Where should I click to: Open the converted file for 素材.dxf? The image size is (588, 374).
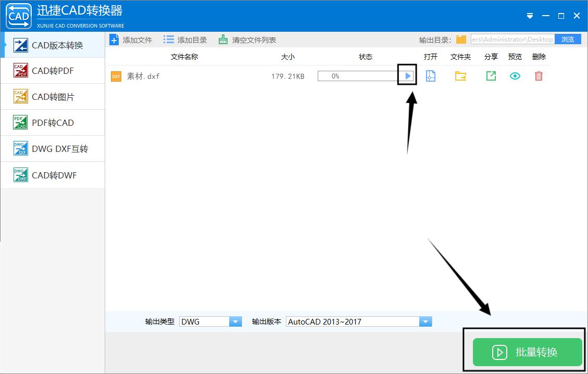pyautogui.click(x=431, y=76)
